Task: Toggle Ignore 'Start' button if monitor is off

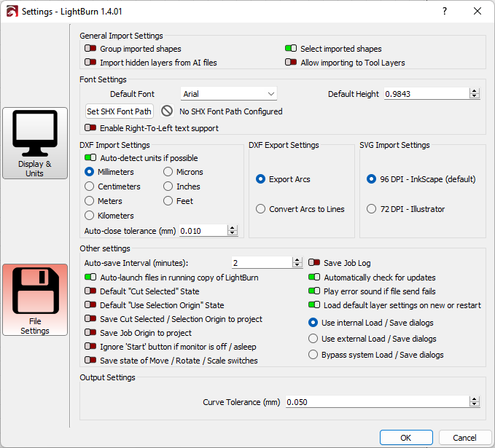Action: 90,347
